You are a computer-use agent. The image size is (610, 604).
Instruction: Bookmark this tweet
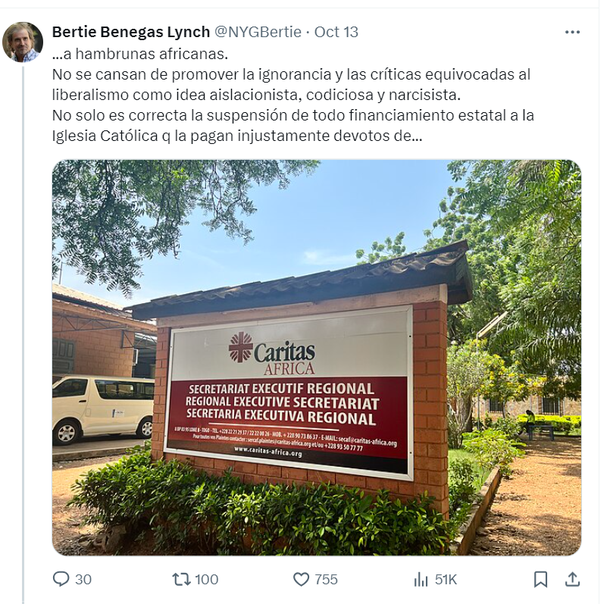tap(541, 579)
